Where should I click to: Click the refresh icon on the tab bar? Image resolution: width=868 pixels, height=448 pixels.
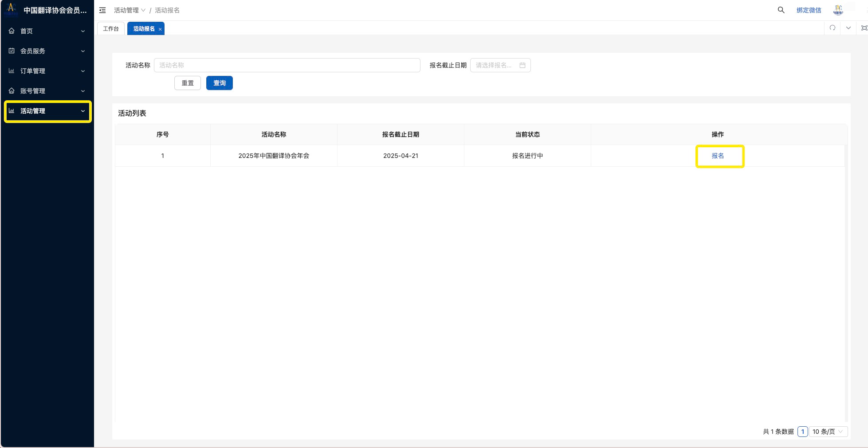click(x=833, y=28)
